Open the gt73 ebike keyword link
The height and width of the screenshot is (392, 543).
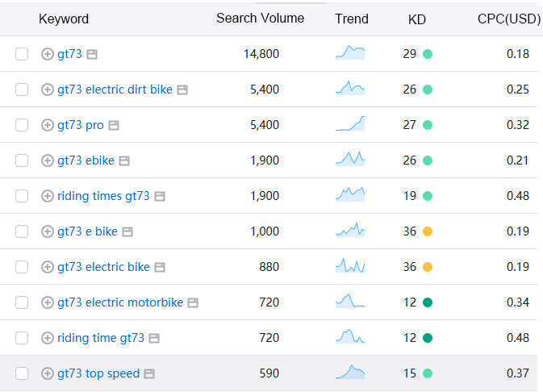[86, 161]
